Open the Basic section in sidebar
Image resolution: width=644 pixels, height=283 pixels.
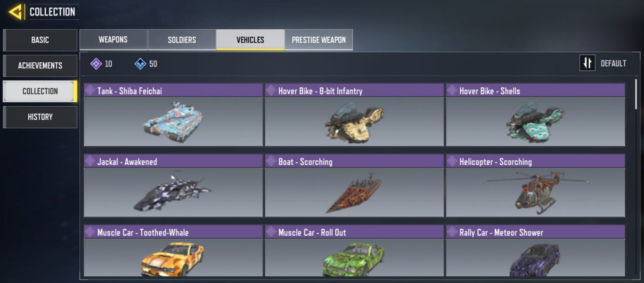40,40
